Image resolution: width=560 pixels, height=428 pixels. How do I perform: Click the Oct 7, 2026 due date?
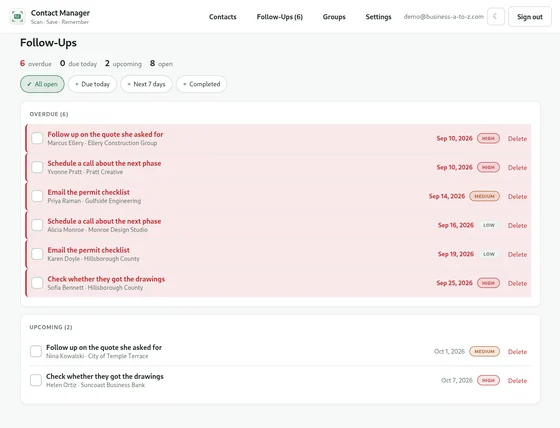pos(457,380)
